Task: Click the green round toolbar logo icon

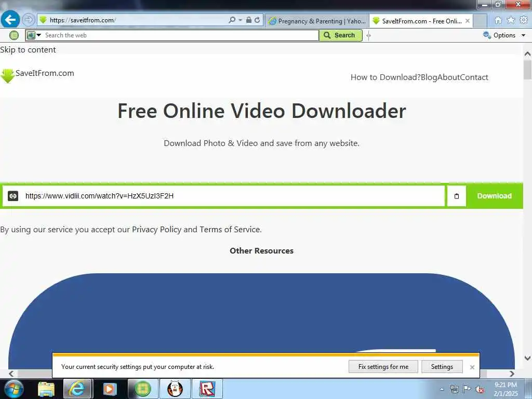Action: (x=14, y=35)
